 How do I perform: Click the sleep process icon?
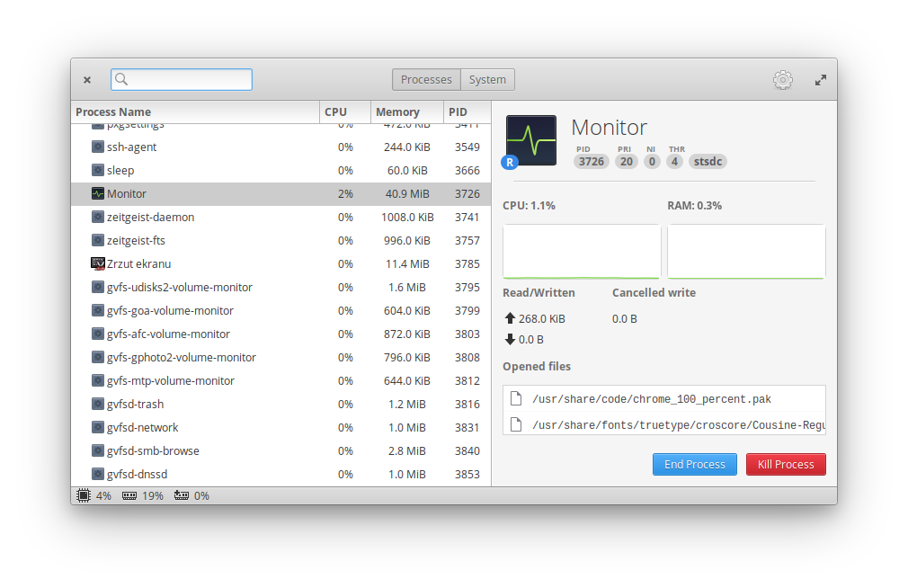98,170
